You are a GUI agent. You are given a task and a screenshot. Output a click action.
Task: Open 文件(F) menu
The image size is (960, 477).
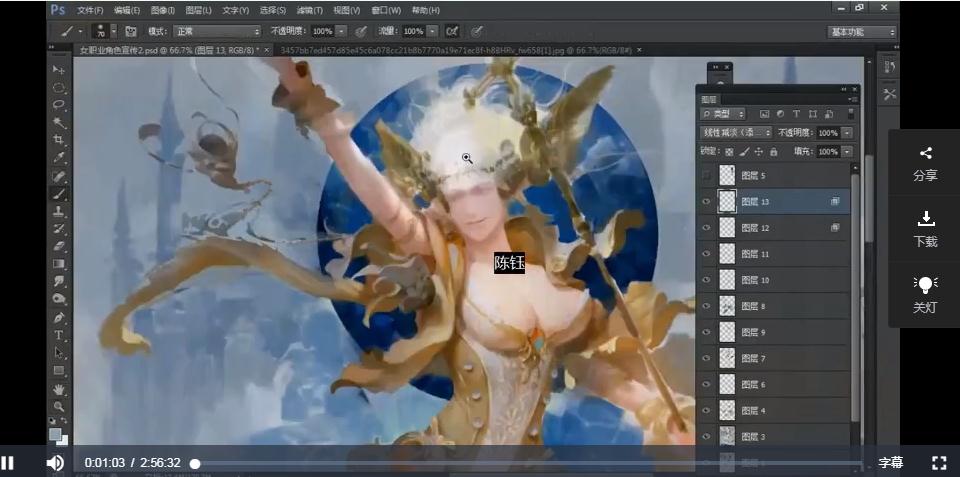[x=90, y=10]
